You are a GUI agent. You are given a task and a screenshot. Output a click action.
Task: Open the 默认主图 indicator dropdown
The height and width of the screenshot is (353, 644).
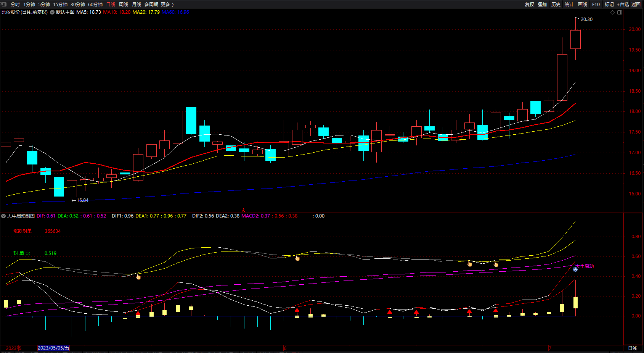click(x=52, y=12)
